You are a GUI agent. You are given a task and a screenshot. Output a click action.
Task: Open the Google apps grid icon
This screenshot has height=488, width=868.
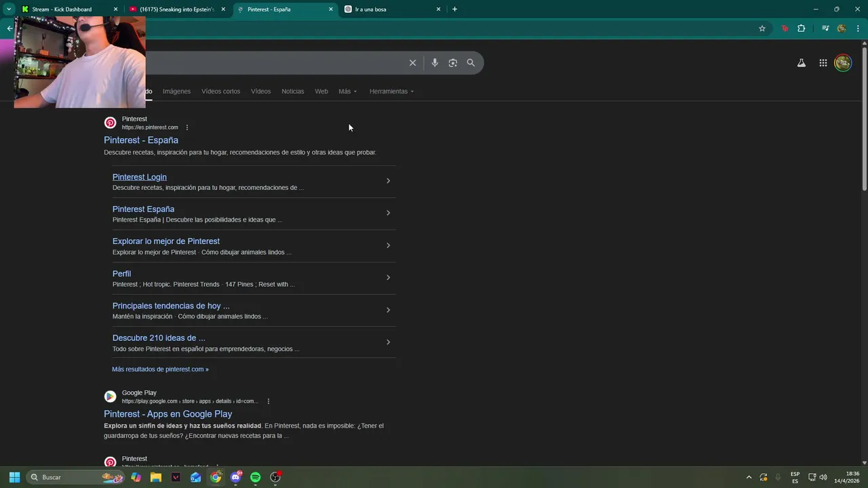823,63
